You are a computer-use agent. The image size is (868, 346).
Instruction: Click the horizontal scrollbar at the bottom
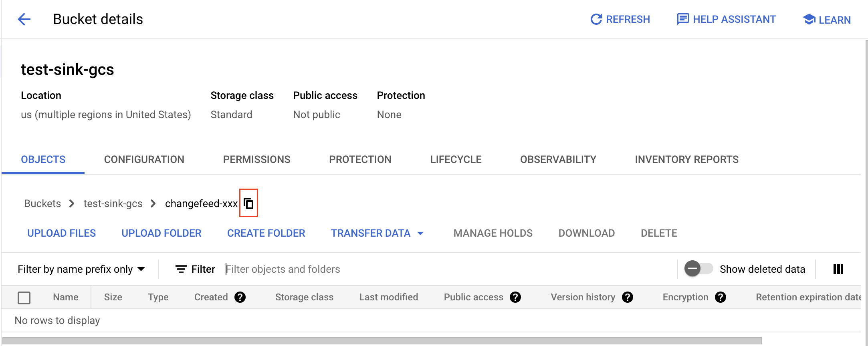point(382,341)
